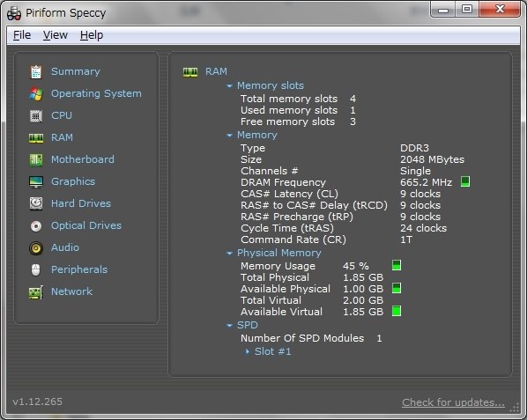
Task: Click the RAS# Precharge (tRP) label
Action: 297,217
